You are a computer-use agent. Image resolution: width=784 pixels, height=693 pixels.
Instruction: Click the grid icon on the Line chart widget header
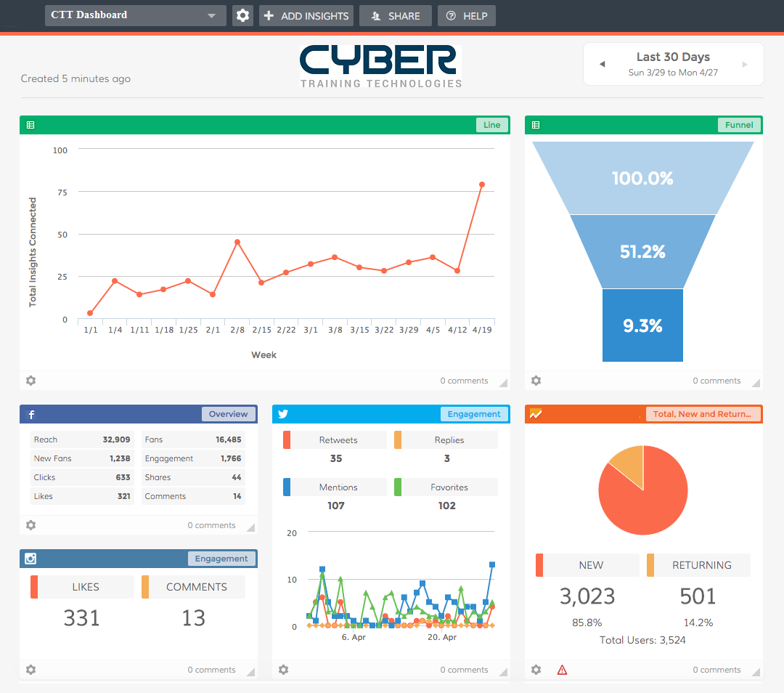[30, 124]
